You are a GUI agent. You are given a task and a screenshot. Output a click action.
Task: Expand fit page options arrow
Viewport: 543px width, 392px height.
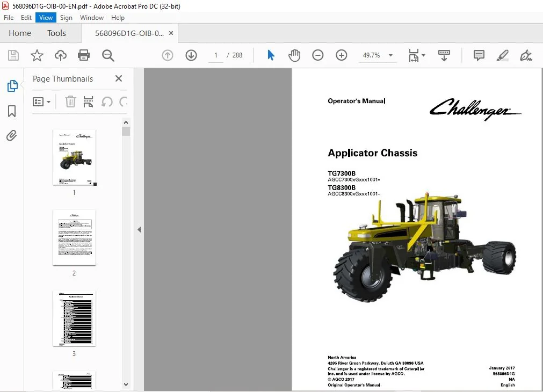coord(424,55)
